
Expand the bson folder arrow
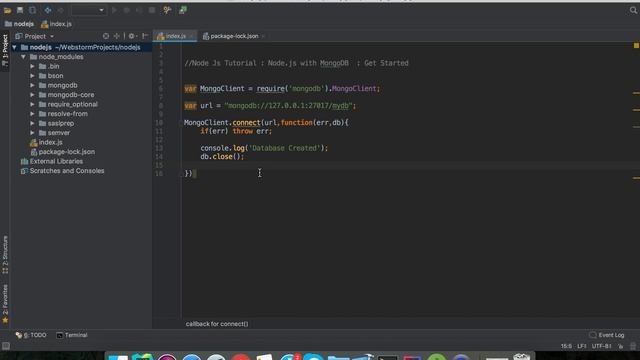click(32, 76)
